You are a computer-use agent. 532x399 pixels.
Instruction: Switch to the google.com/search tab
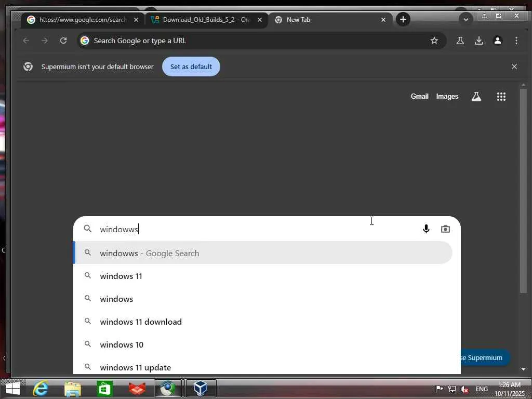click(83, 20)
